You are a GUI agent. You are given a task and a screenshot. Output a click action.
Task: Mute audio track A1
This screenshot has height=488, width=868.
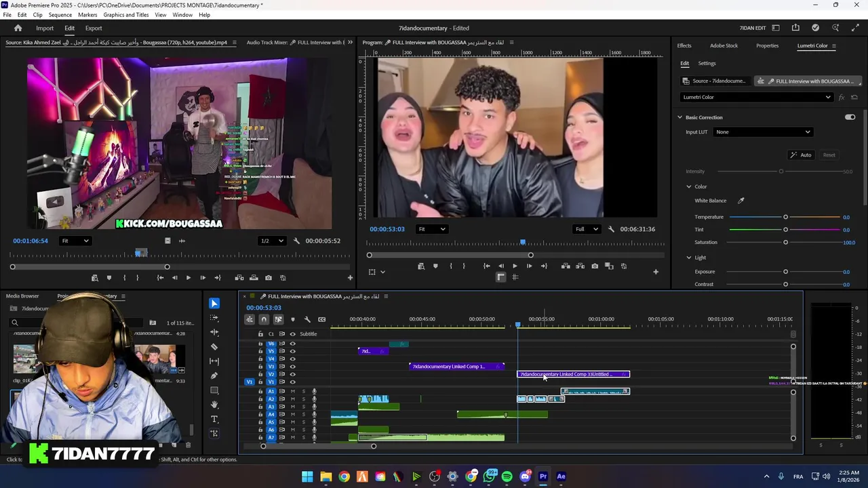292,391
